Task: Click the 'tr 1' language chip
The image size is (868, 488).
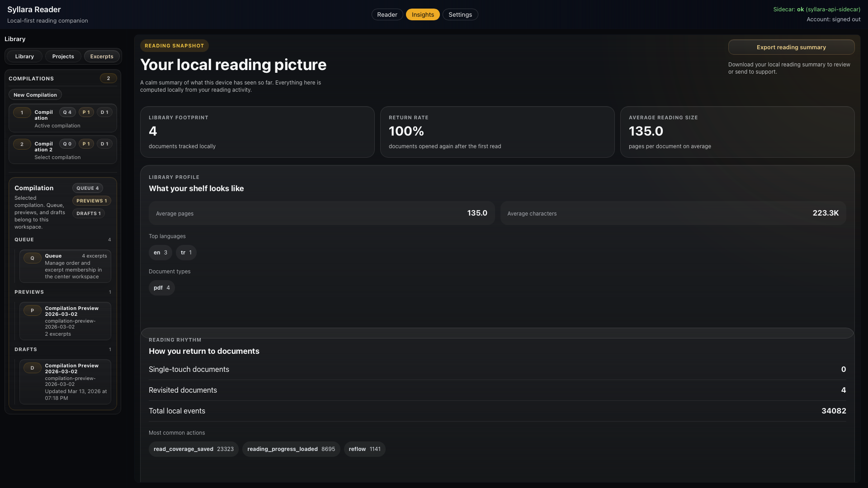Action: [x=186, y=253]
